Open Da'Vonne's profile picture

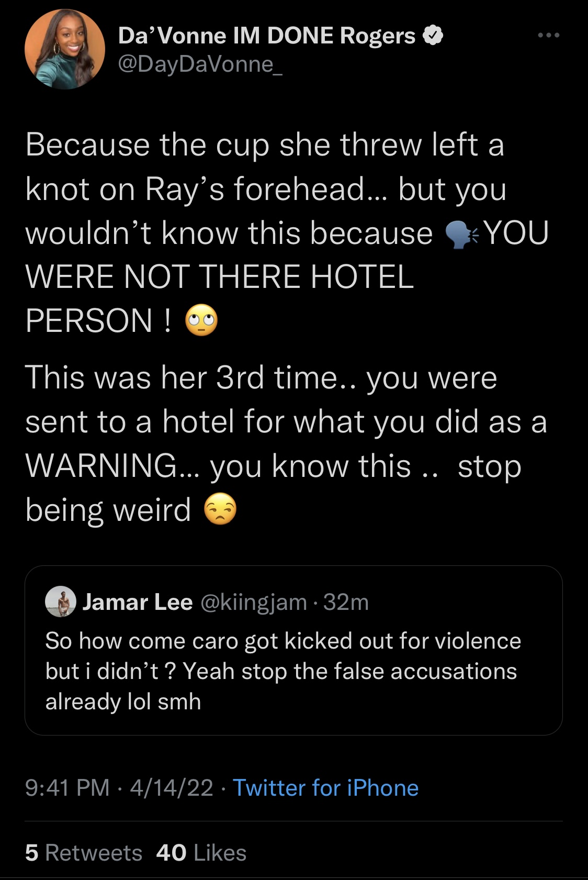[65, 49]
